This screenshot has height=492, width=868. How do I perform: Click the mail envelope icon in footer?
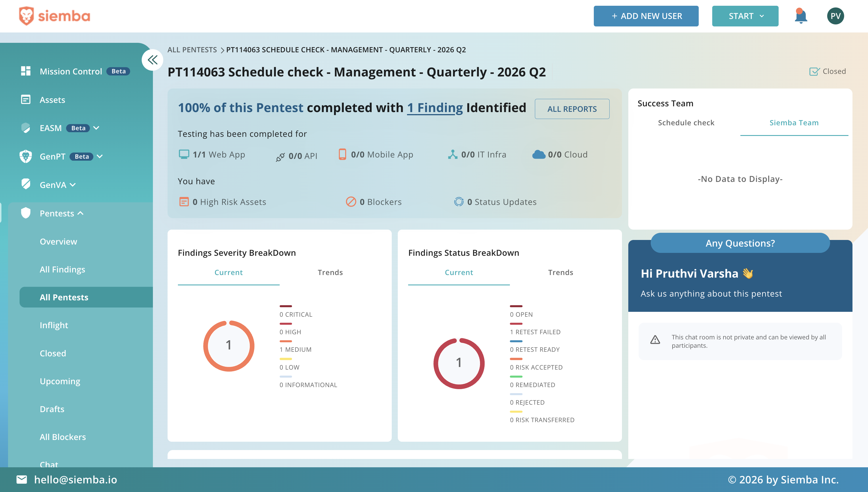coord(22,479)
